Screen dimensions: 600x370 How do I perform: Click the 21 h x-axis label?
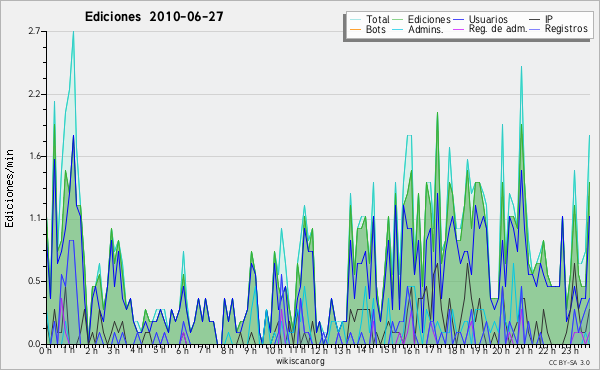coord(524,350)
